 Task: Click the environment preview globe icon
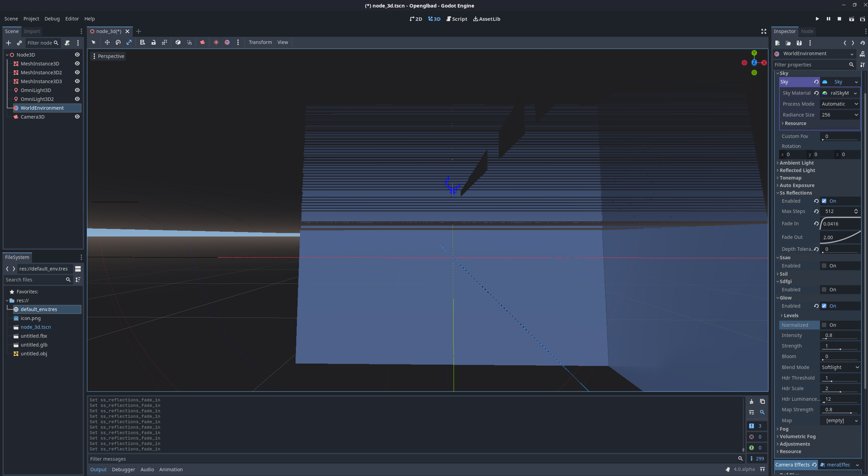pos(227,42)
